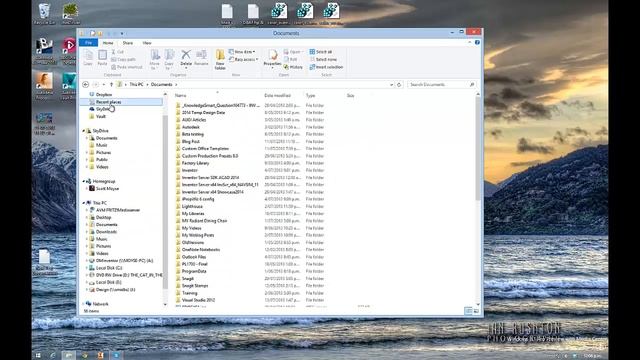Switch to the Share ribbon tab
Image resolution: width=640 pixels, height=360 pixels.
point(128,43)
